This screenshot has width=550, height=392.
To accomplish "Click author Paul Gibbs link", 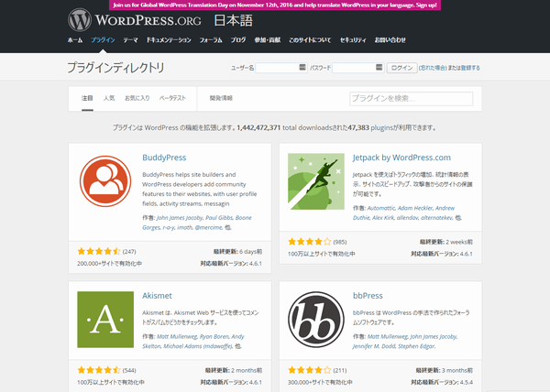I will [x=219, y=218].
